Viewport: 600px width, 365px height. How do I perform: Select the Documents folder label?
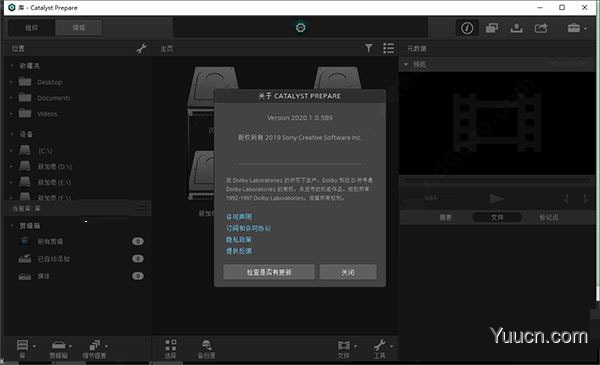click(54, 98)
